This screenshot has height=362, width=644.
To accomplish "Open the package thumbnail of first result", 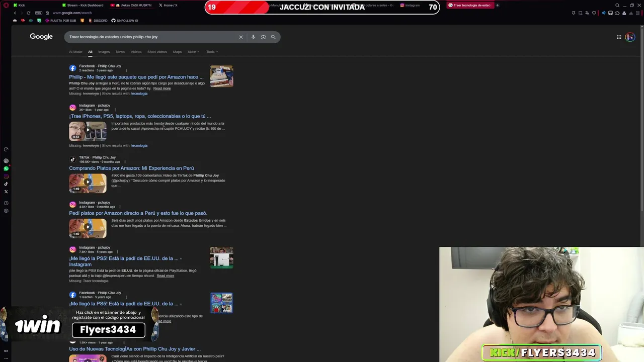I will (221, 76).
